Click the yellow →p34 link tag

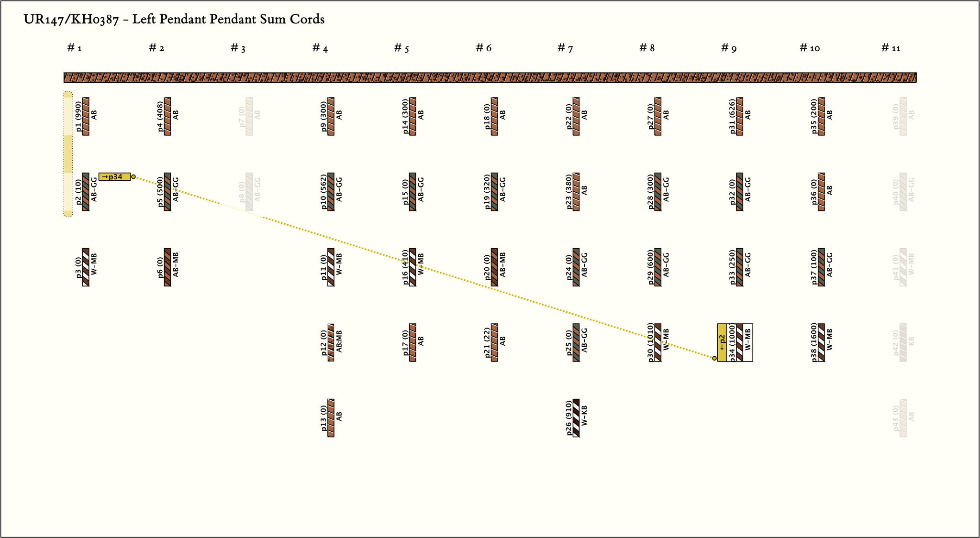click(114, 177)
